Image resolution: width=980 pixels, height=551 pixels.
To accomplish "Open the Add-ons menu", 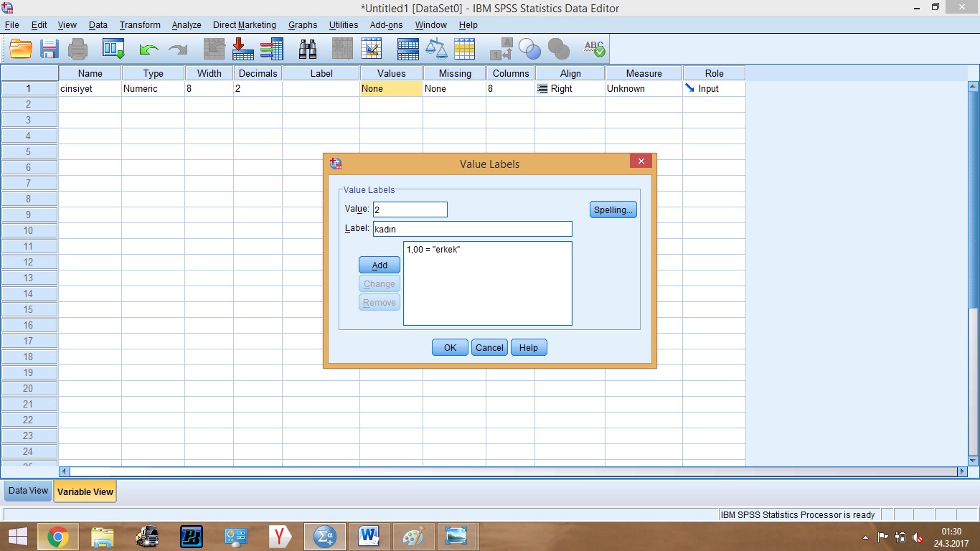I will 387,24.
